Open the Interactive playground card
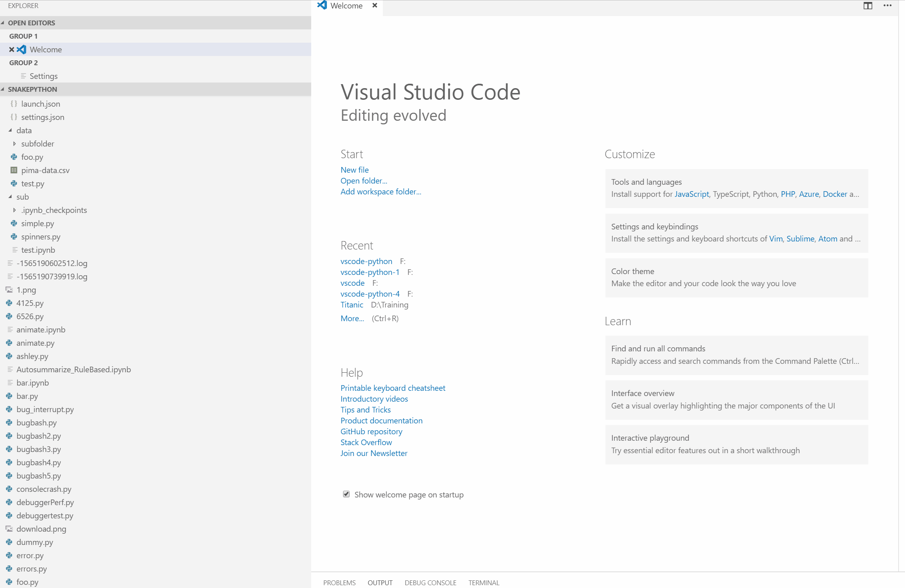Screen dimensions: 905x588 [737, 444]
